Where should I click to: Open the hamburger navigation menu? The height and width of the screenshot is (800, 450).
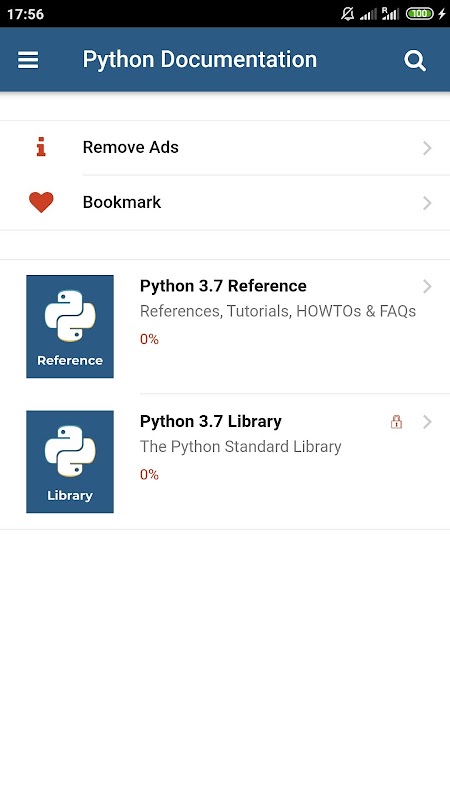point(28,60)
